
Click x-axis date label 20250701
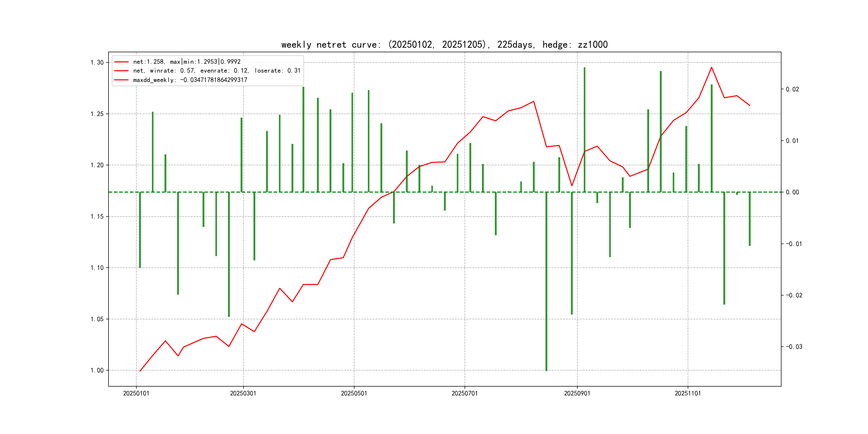[x=464, y=393]
